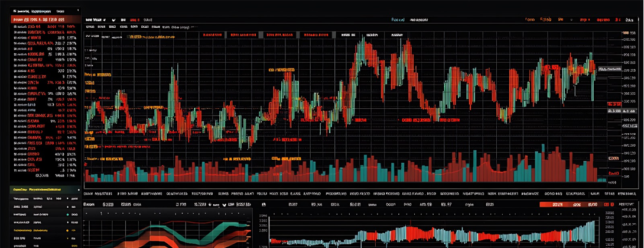This screenshot has height=248, width=644.
Task: Open the dropdown arrow beside the chart symbol name
Action: coord(105,20)
